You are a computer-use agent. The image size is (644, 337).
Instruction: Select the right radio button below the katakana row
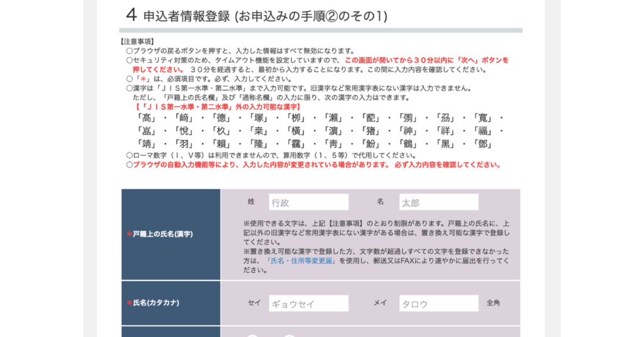289,335
